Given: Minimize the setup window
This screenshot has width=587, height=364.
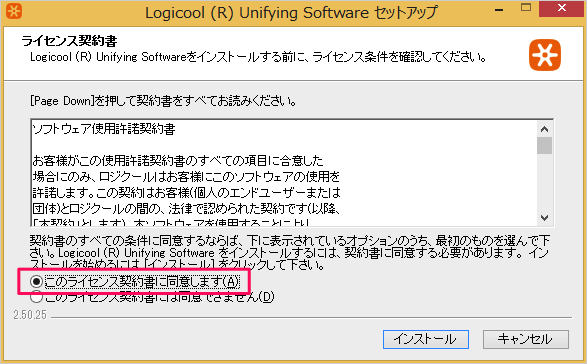Looking at the screenshot, I should [499, 10].
